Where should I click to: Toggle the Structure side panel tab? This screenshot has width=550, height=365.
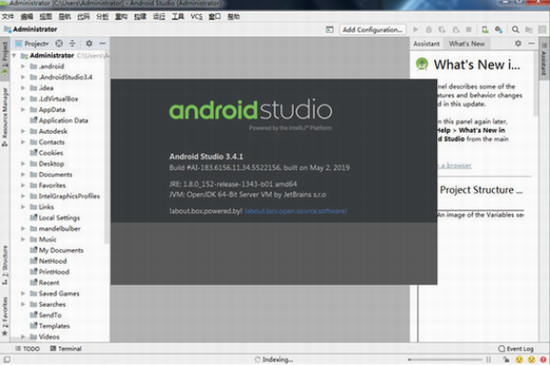tap(5, 265)
